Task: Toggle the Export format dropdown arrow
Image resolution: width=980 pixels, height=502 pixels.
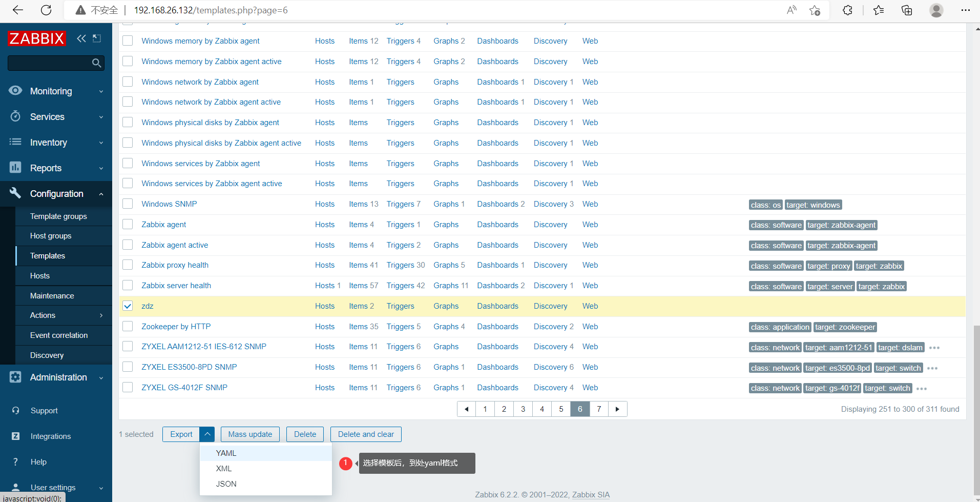Action: (x=207, y=434)
